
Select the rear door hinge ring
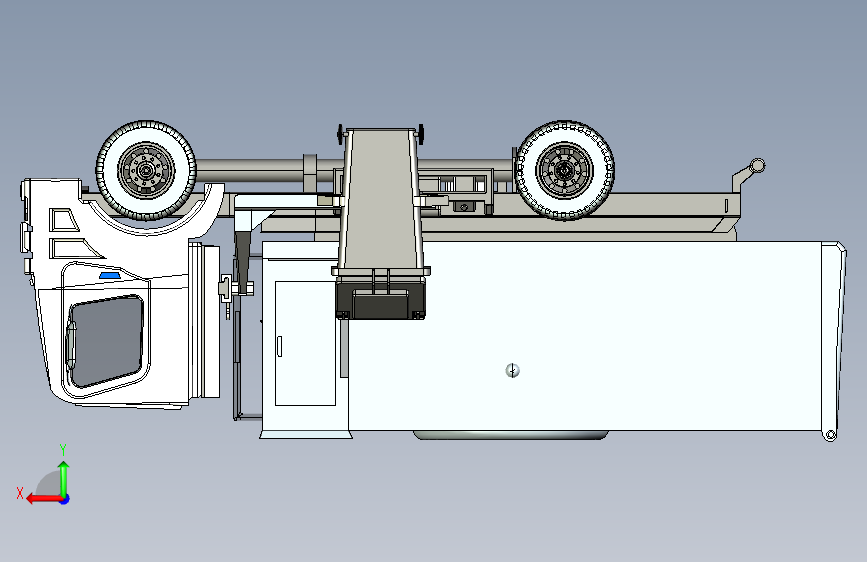pos(830,436)
